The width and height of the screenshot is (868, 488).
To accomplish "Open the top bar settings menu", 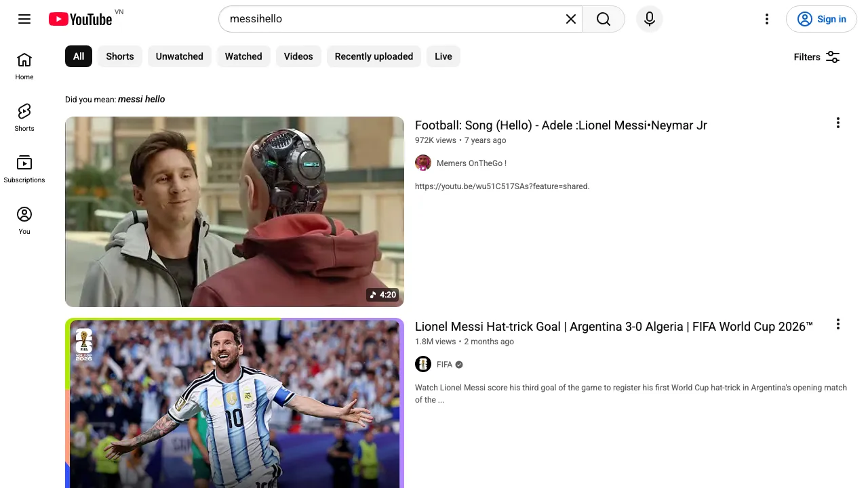I will click(767, 19).
